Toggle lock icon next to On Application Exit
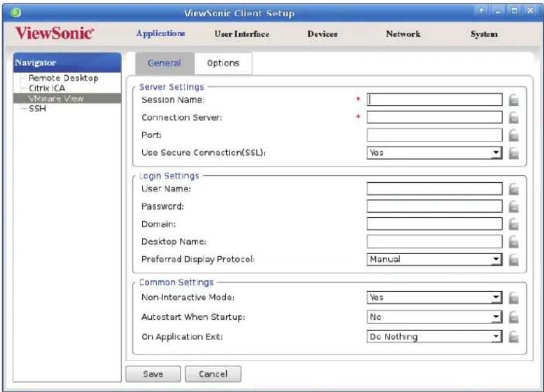544x392 pixels. point(514,337)
